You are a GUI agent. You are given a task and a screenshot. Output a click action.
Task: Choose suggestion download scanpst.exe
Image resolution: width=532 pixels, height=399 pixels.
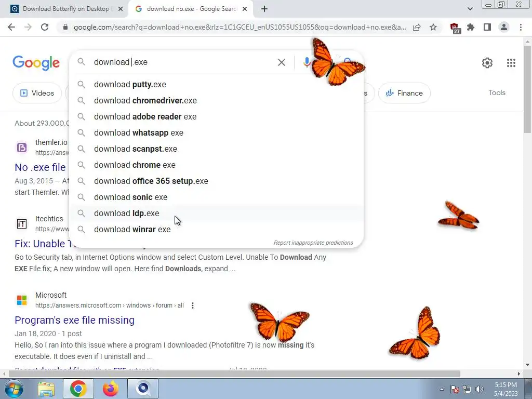216,149
